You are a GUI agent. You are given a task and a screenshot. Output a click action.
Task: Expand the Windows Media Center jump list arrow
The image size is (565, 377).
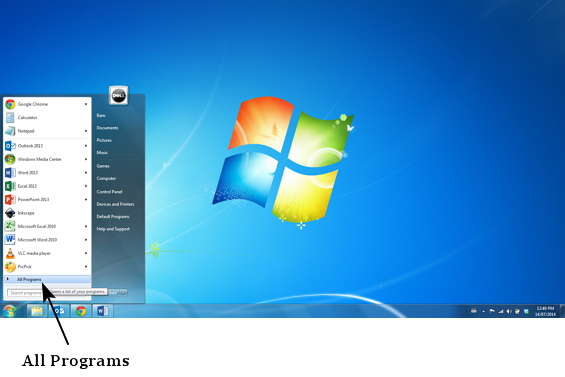pos(86,159)
